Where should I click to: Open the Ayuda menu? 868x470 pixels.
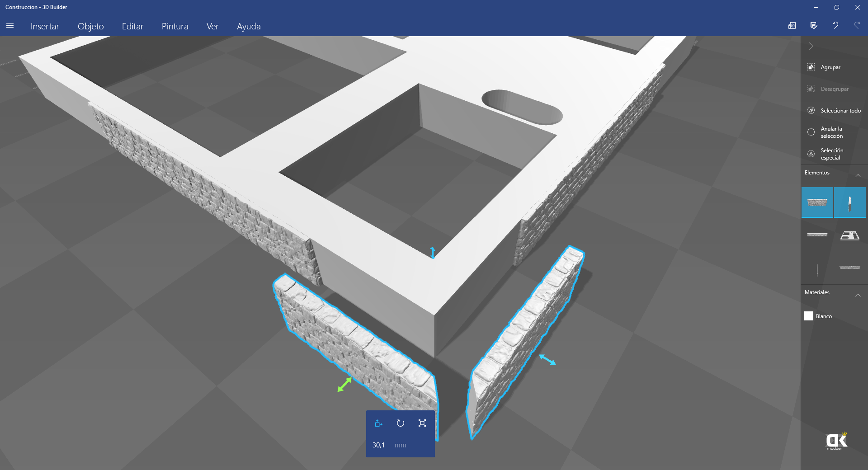pyautogui.click(x=249, y=26)
